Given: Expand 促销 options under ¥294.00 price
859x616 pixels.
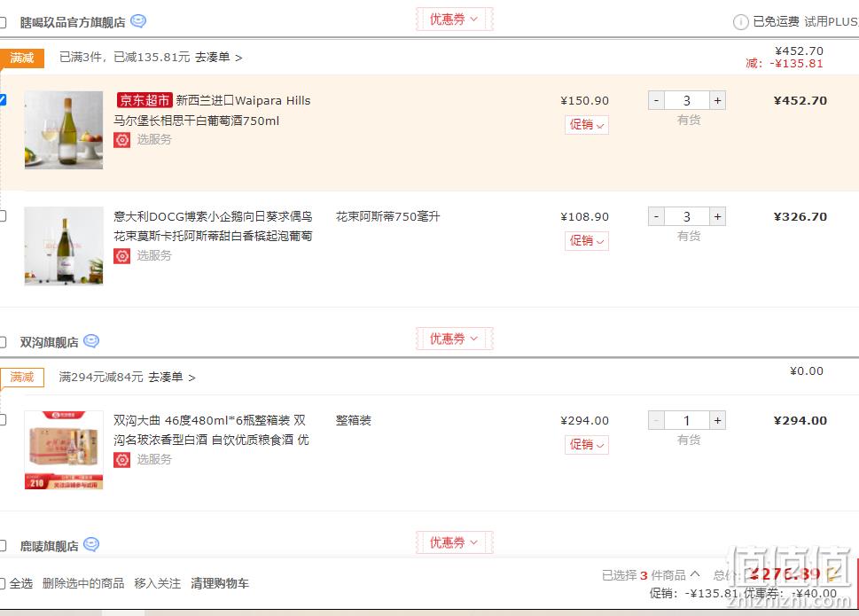Looking at the screenshot, I should (587, 445).
